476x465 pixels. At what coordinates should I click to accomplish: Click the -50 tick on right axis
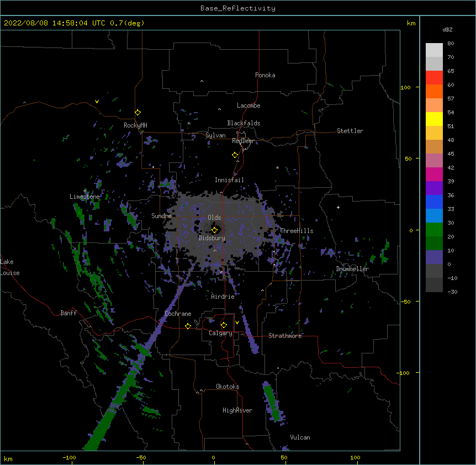tap(405, 302)
